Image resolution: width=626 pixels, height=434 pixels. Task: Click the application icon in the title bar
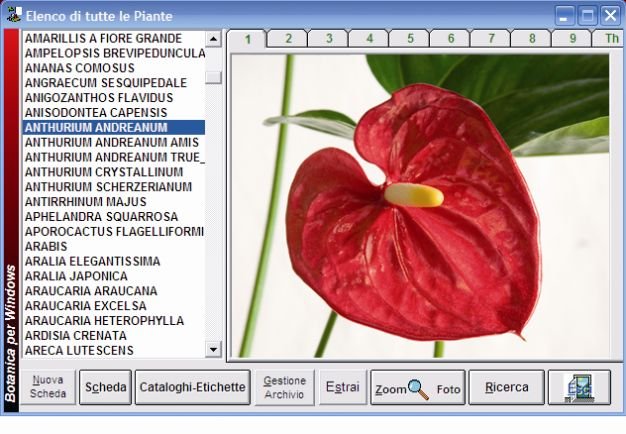pos(14,14)
